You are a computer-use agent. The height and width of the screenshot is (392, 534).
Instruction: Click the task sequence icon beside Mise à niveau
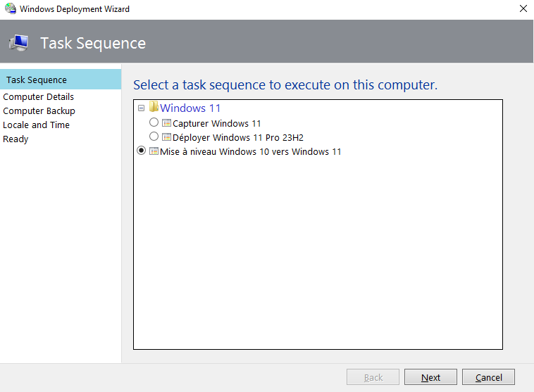[x=154, y=151]
